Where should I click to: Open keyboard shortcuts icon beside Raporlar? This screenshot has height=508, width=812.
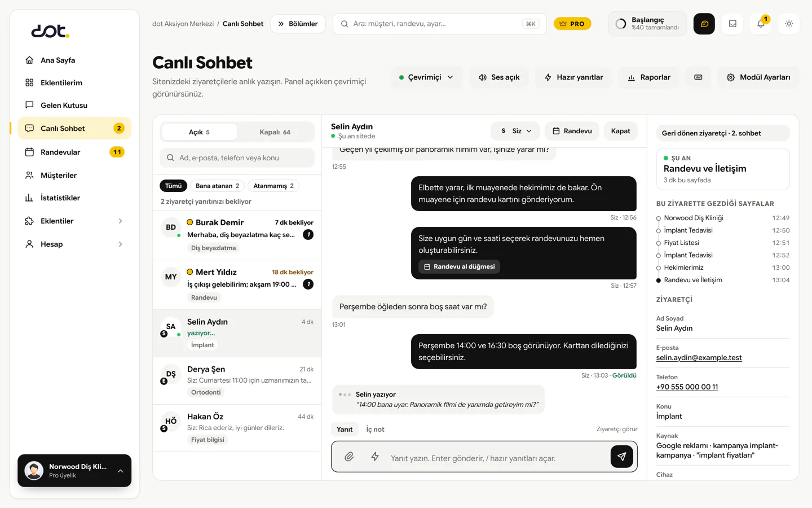[x=698, y=77]
